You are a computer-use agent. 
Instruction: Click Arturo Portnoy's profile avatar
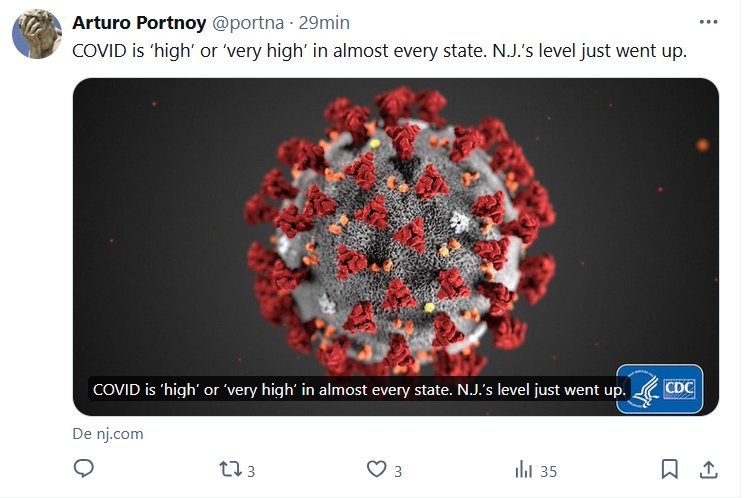click(x=36, y=35)
